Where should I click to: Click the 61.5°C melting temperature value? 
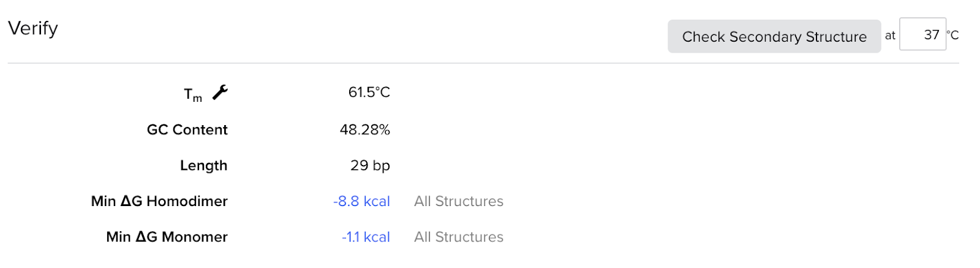(369, 93)
